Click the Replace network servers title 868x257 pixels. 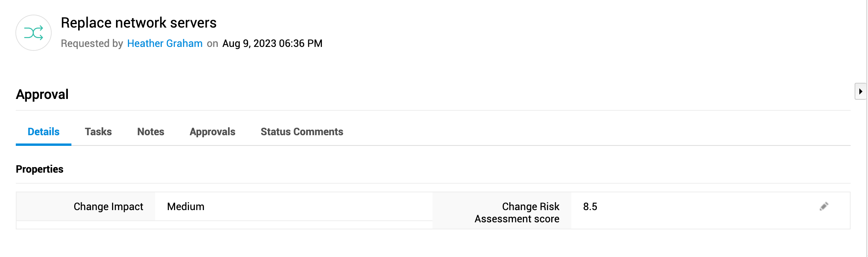(x=138, y=23)
